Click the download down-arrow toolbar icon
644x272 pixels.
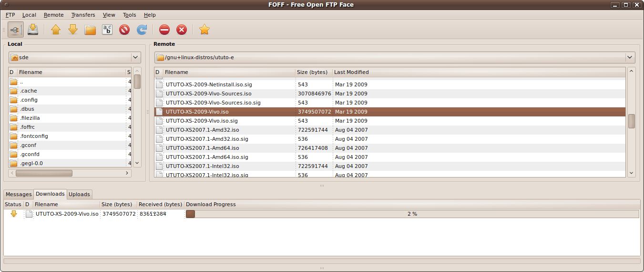pos(73,30)
